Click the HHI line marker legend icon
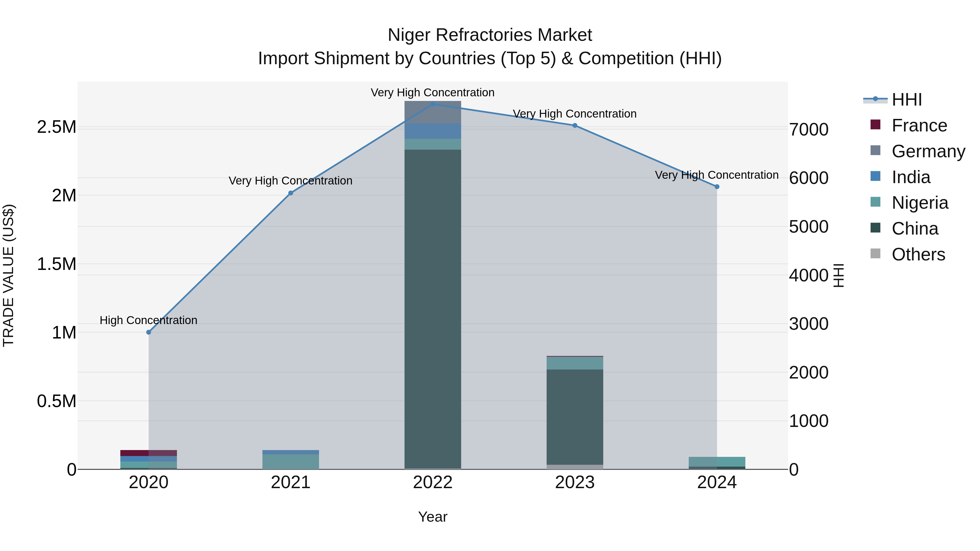 [875, 99]
